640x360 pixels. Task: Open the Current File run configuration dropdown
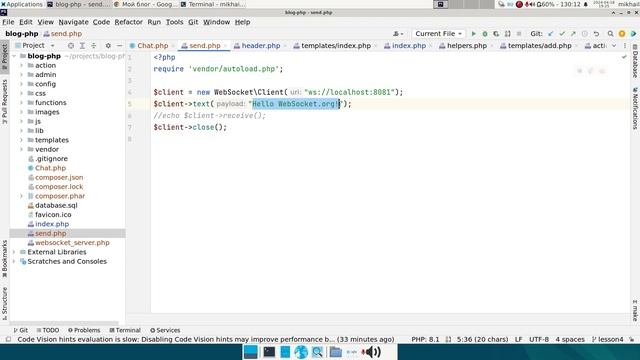point(438,34)
